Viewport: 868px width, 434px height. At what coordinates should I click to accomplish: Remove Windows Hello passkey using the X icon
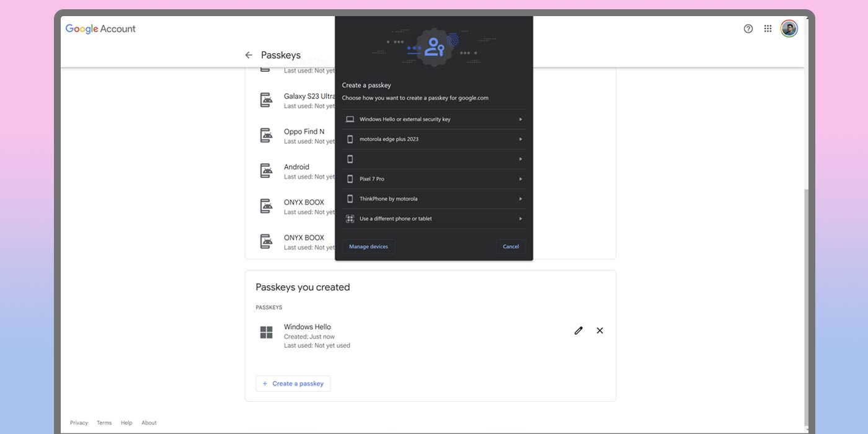point(599,330)
